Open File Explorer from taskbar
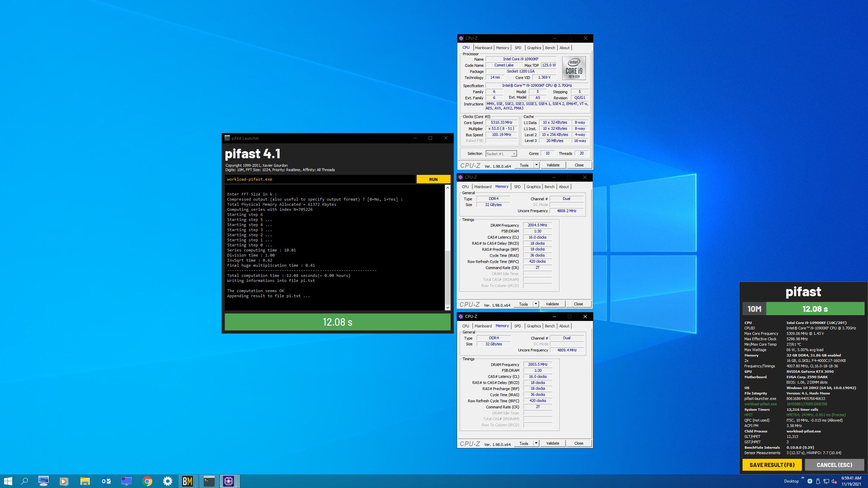Screen dimensions: 868x488 85,481
